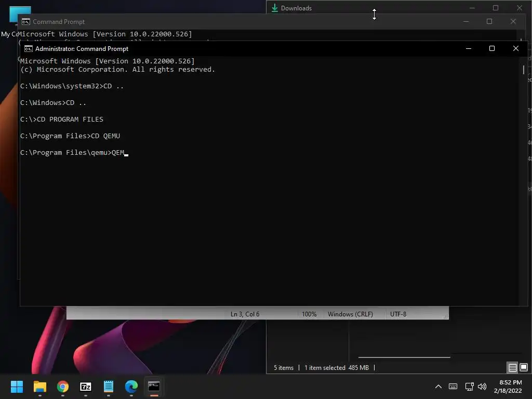Minimize the Downloads window
This screenshot has height=399, width=532.
[472, 8]
